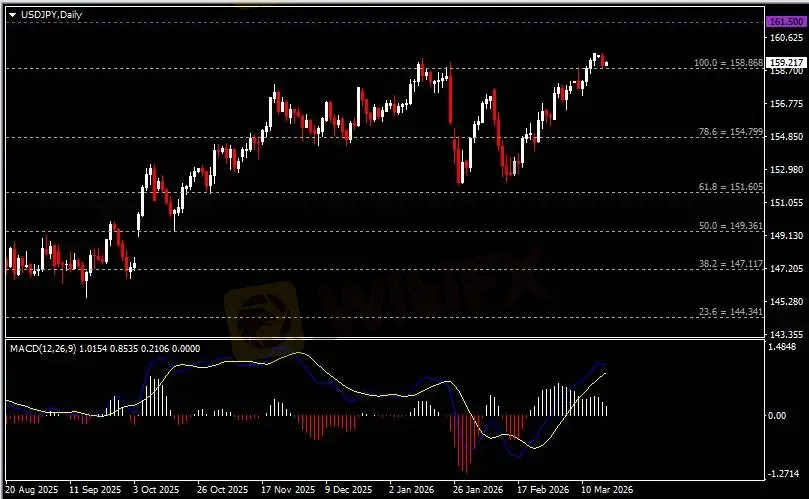Screen dimensions: 809x499
Task: Click price scale value 160.625
Action: pyautogui.click(x=786, y=38)
